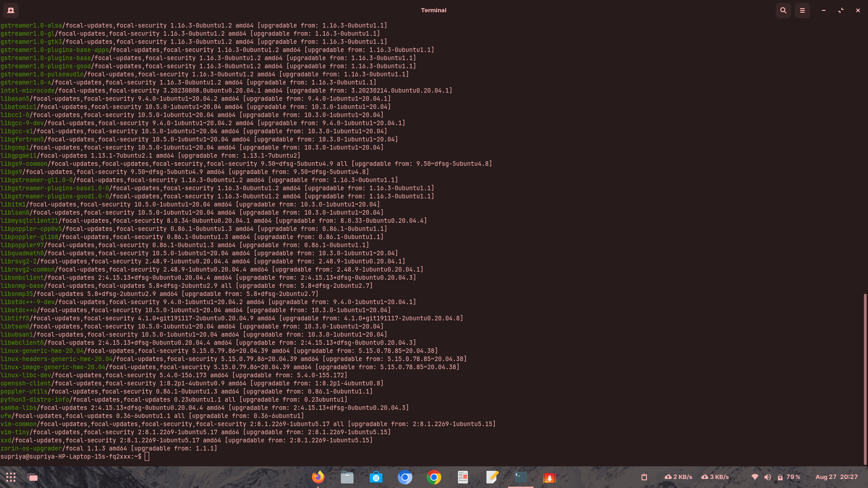Click the prompt text supriya@supriya-HP-Laptop-15s-fq2xxx
Image resolution: width=868 pixels, height=488 pixels.
click(x=66, y=457)
